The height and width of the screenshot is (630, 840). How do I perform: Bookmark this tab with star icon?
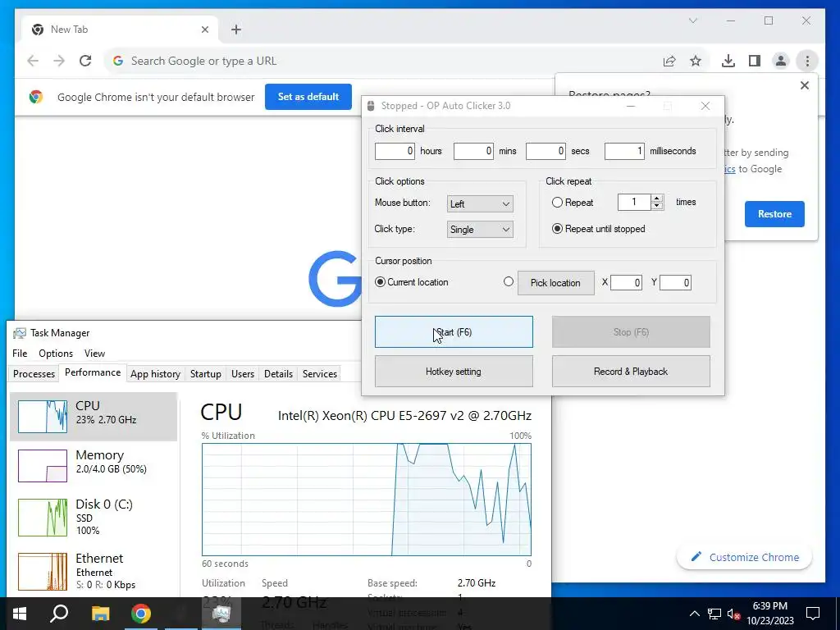pyautogui.click(x=696, y=61)
